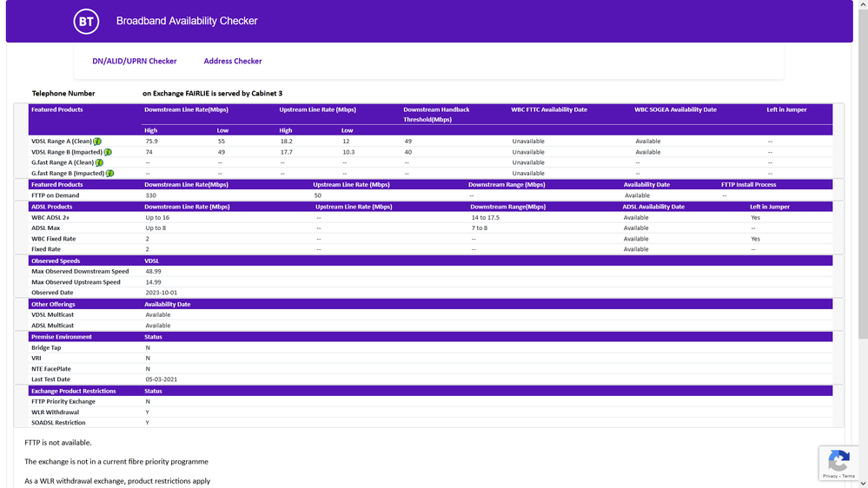868x488 pixels.
Task: Click the Exchange Product Restrictions header
Action: (73, 391)
